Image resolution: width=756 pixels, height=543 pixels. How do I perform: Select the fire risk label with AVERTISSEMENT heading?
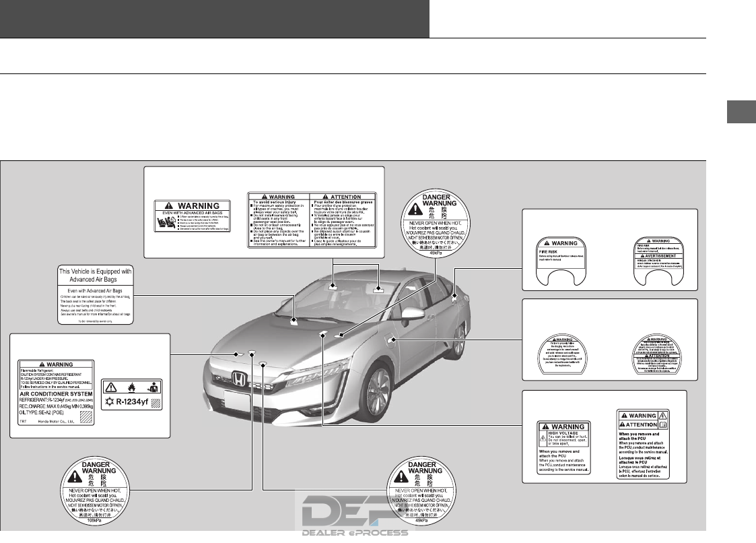pos(658,261)
